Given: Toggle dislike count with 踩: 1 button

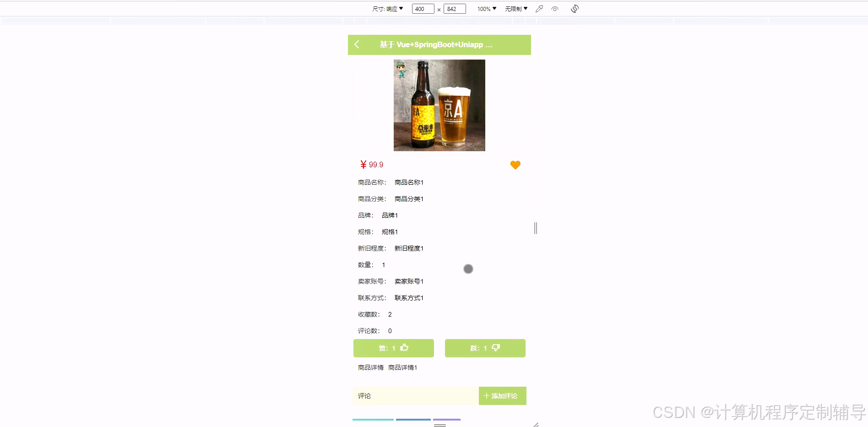Looking at the screenshot, I should tap(485, 348).
